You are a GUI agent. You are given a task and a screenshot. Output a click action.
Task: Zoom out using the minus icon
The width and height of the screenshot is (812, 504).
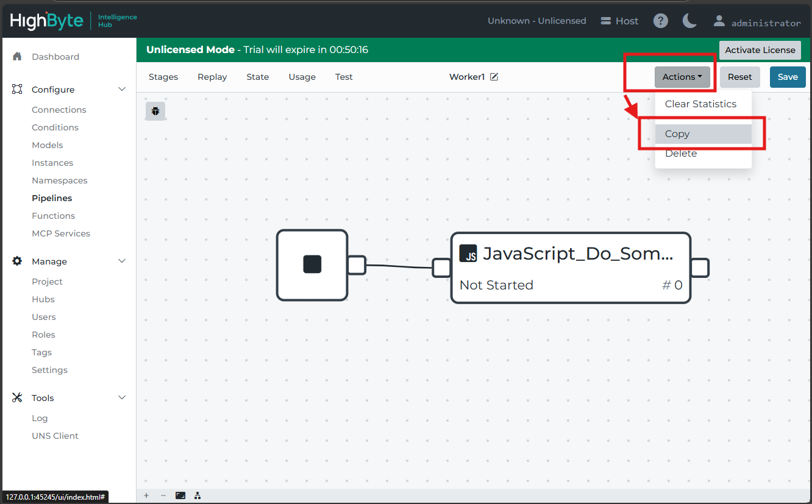coord(163,495)
